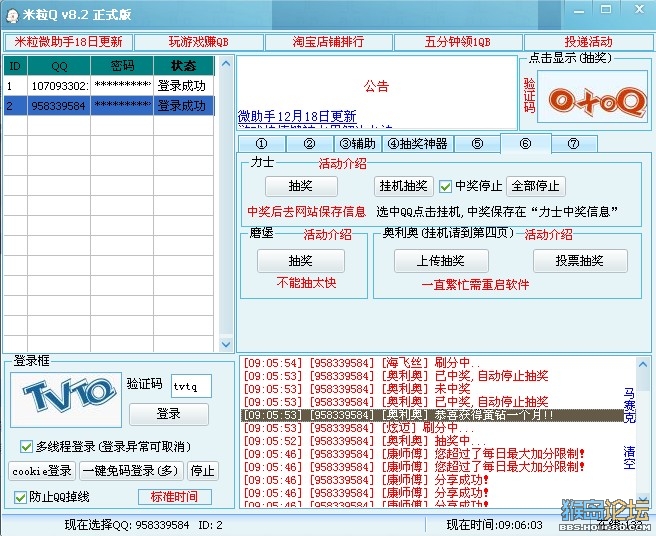Click 全部停止 button

[536, 186]
